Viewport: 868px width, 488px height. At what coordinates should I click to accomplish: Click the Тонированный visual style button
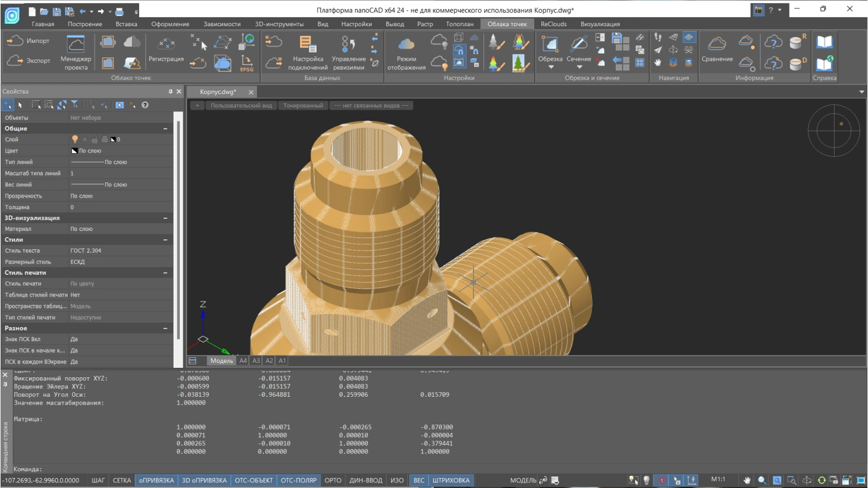click(303, 106)
